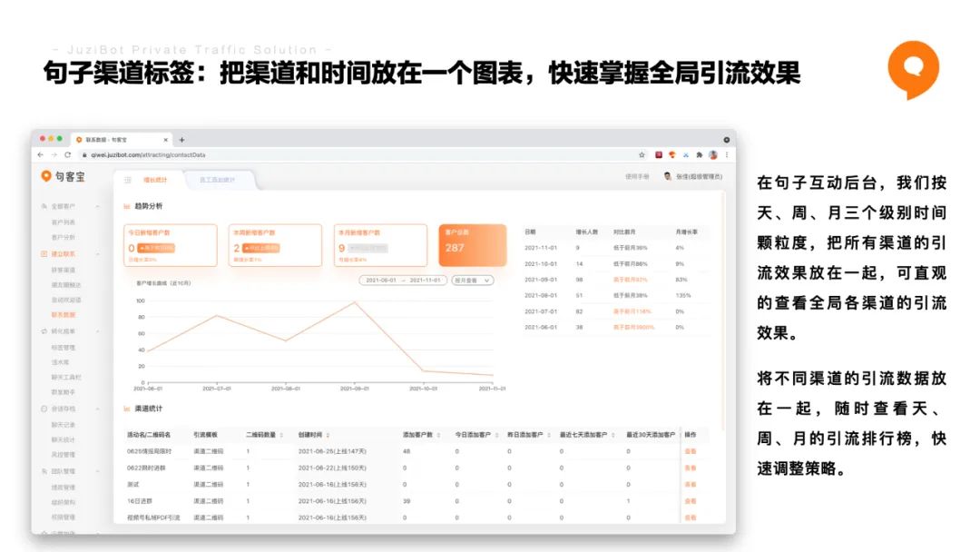The image size is (980, 552).
Task: Collapse the 会话存档 sidebar group
Action: 97,409
